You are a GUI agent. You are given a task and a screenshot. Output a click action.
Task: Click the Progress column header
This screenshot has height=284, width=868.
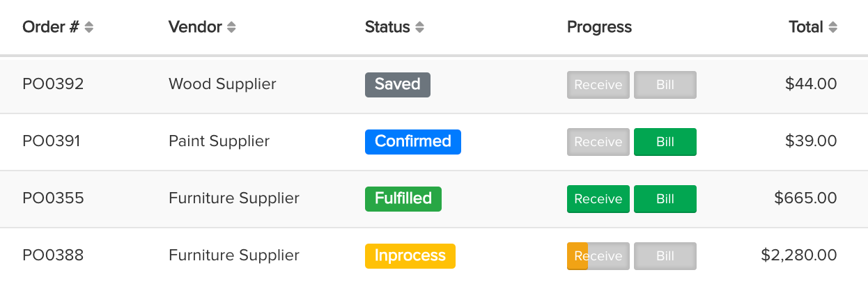coord(599,28)
